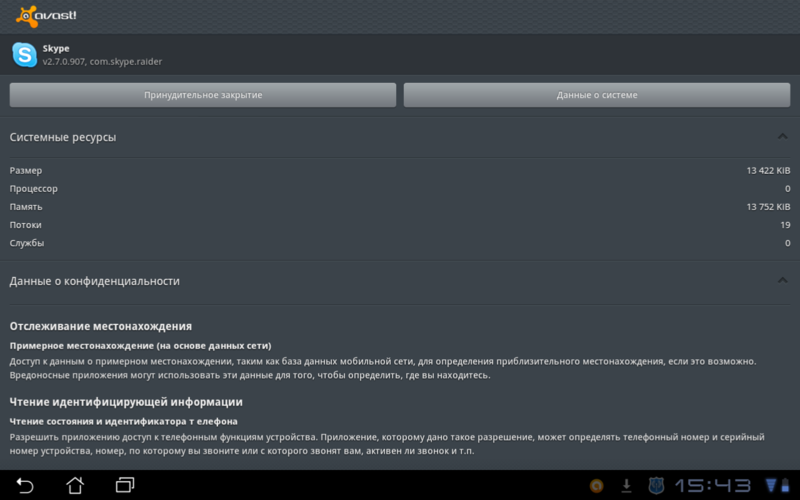Click the blue shield notification icon
This screenshot has height=500, width=800.
tap(656, 486)
